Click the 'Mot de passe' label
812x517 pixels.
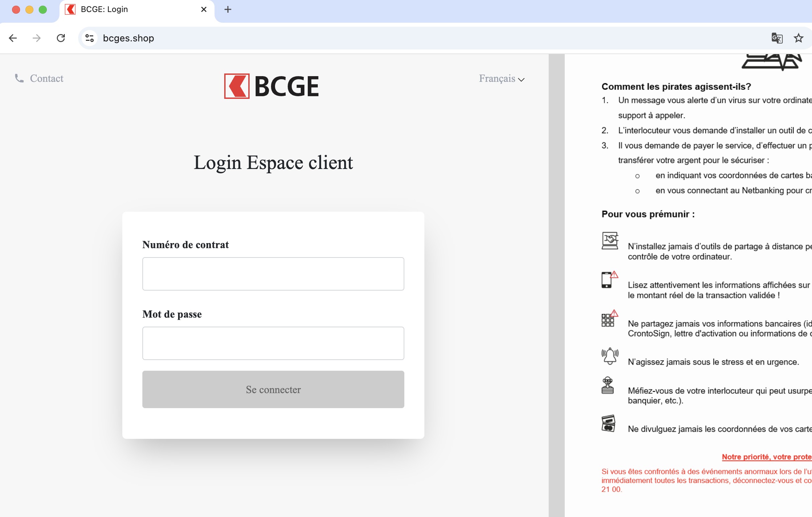(172, 314)
